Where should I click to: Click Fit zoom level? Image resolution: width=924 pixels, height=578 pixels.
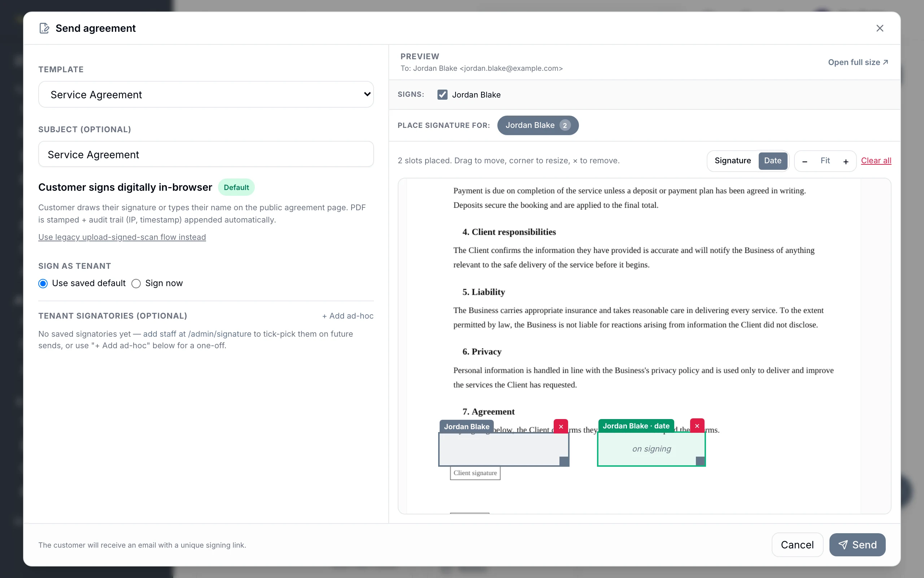[825, 160]
